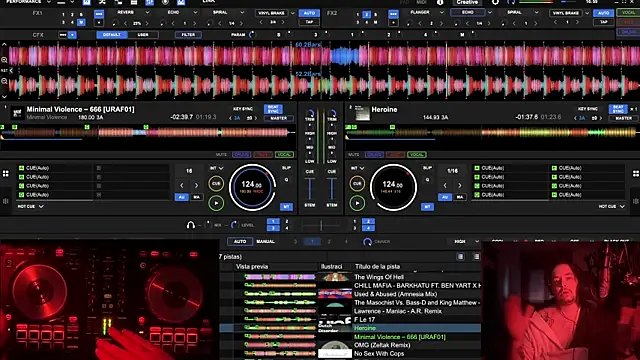
Task: Open deck 1 hot cue pad grid icon
Action: coord(6,174)
